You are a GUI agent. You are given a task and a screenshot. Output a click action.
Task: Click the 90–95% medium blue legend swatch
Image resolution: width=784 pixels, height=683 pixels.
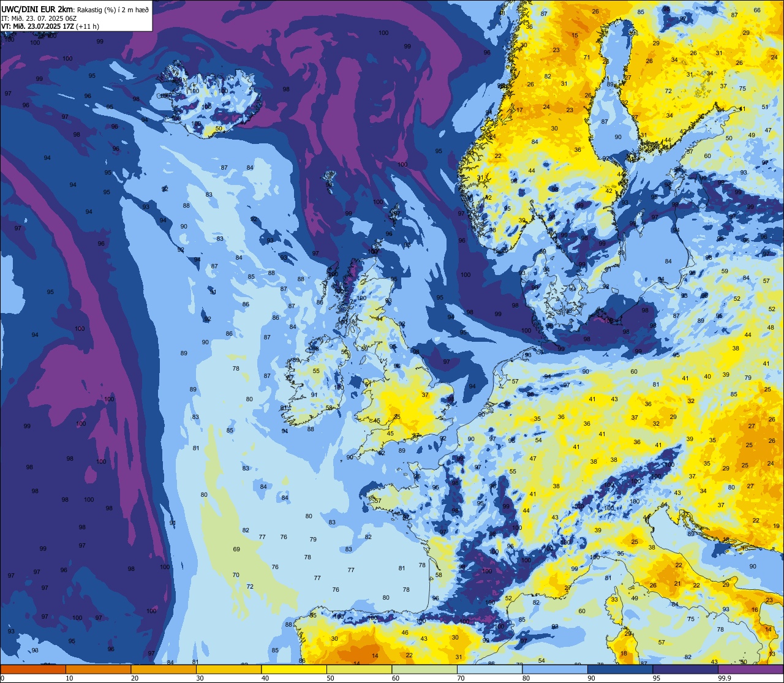pos(620,669)
